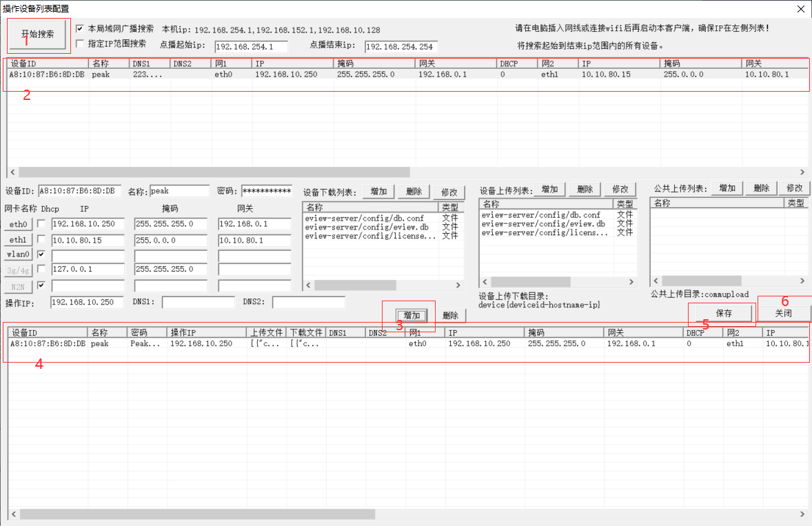Click right arrow of upload list scrollbar
Screen dimensions: 812x526
click(x=631, y=282)
